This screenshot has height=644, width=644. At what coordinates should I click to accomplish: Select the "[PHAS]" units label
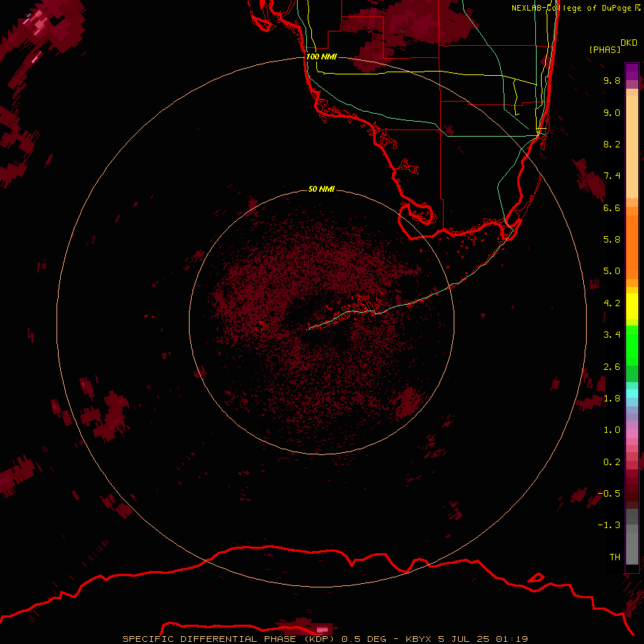(605, 49)
